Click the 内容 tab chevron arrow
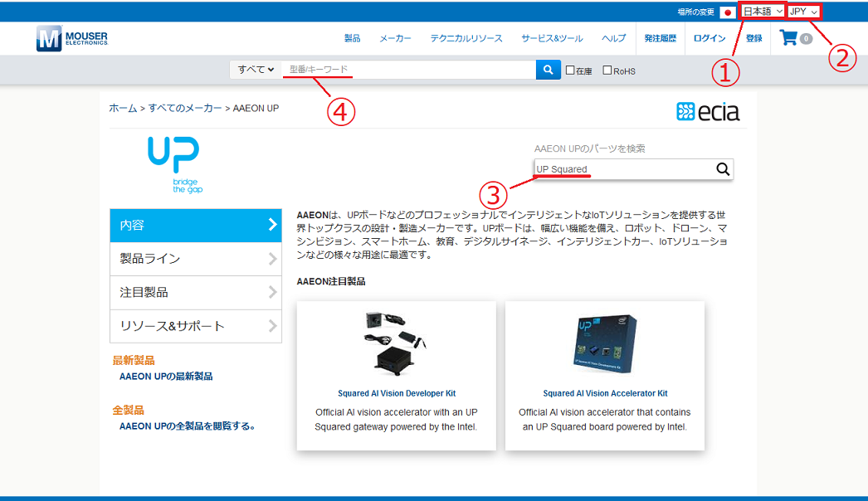This screenshot has width=868, height=501. [272, 224]
